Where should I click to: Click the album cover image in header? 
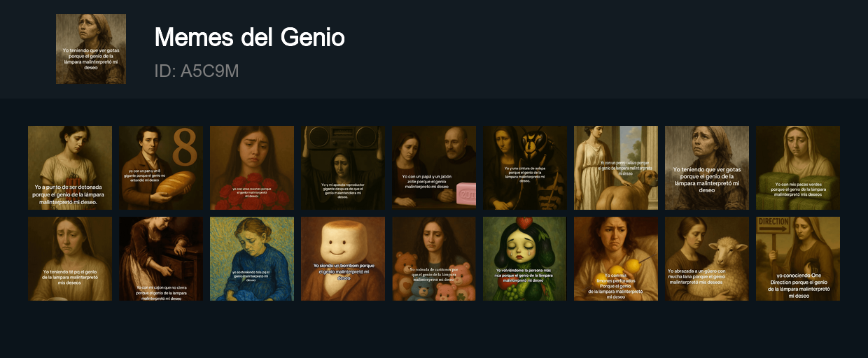coord(91,49)
